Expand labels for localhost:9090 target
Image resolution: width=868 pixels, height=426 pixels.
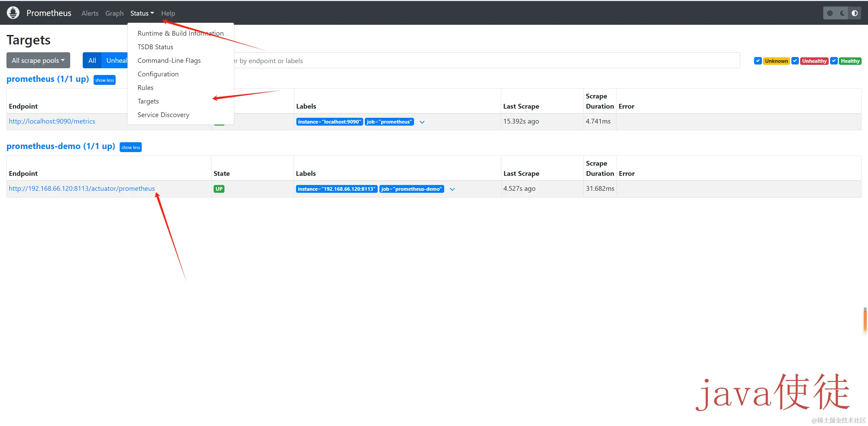point(422,122)
